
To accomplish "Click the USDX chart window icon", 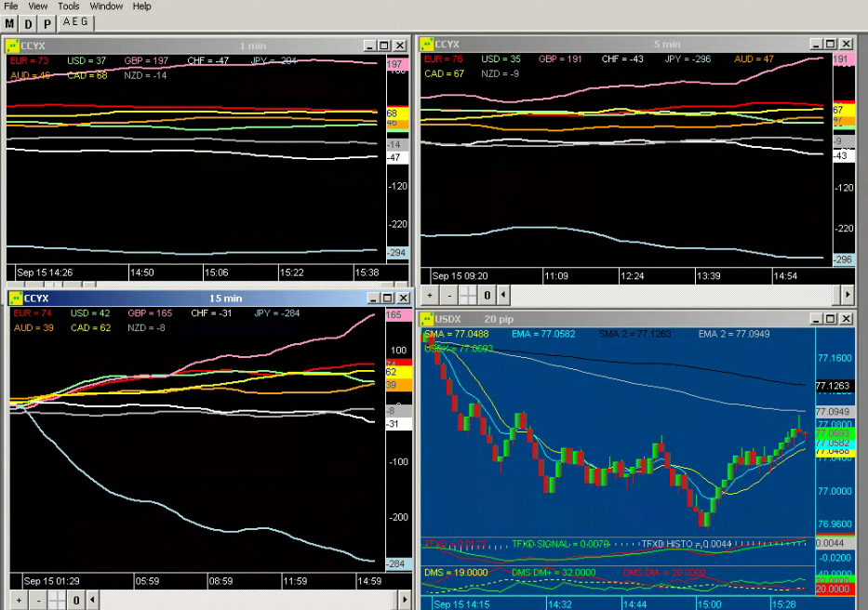I will (427, 319).
